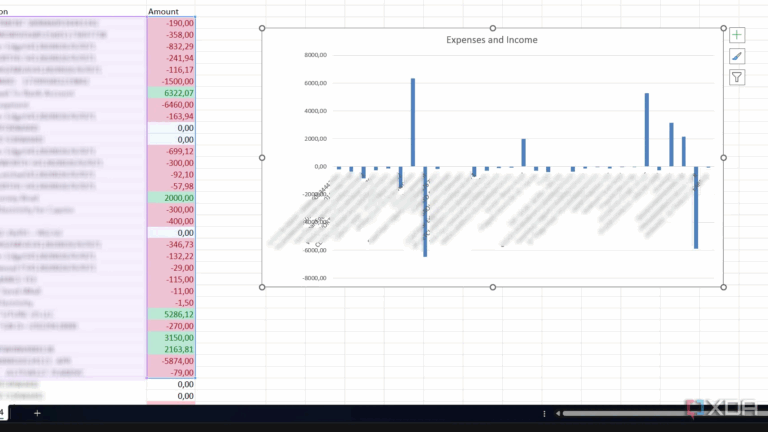The width and height of the screenshot is (768, 432).
Task: Select cell with value -79,00
Action: 171,373
